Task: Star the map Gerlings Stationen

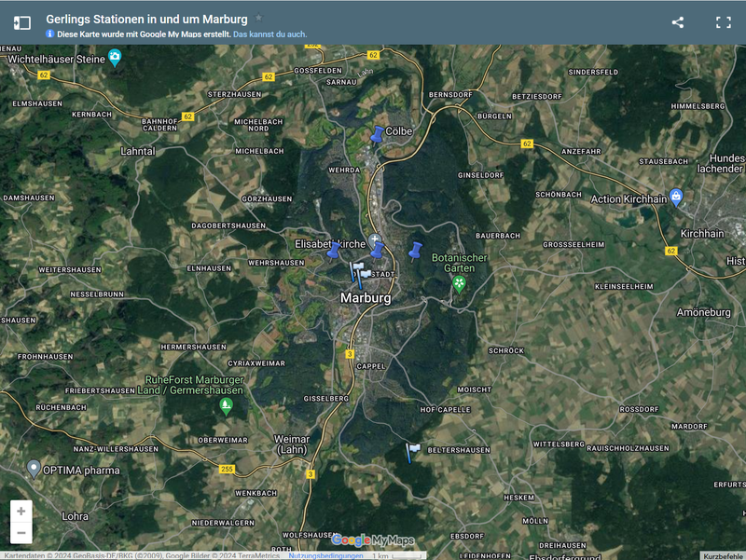Action: click(x=258, y=18)
